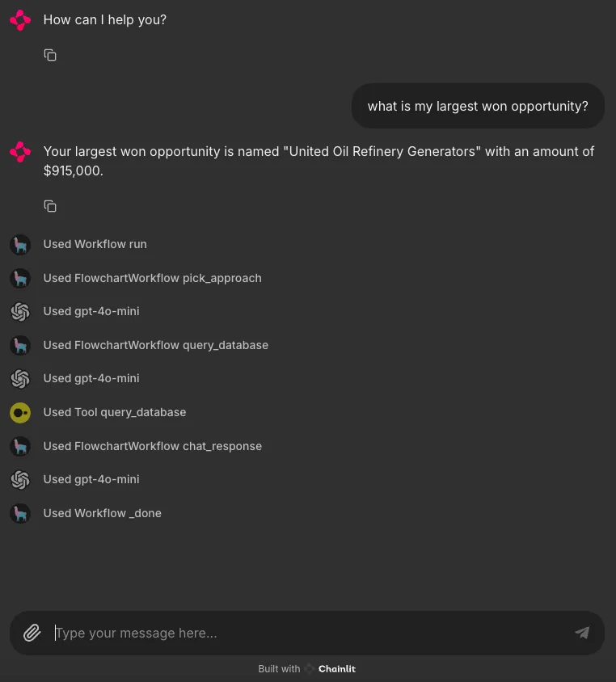Open the Chainlit link in footer

point(337,668)
